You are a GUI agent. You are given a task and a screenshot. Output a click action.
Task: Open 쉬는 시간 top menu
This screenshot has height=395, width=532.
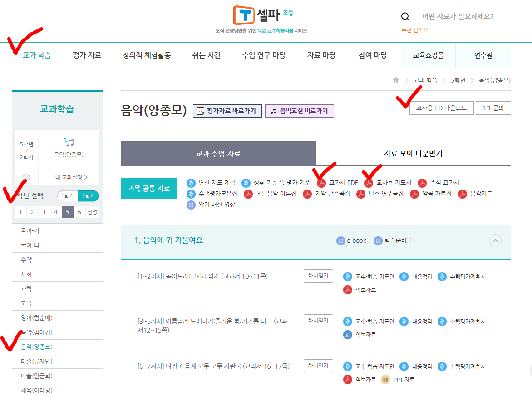coord(206,55)
